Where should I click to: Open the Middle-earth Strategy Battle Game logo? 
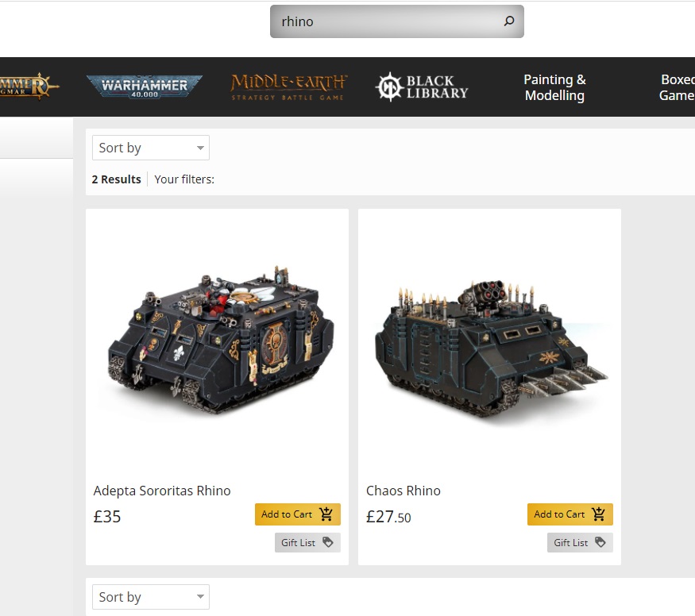[x=288, y=87]
